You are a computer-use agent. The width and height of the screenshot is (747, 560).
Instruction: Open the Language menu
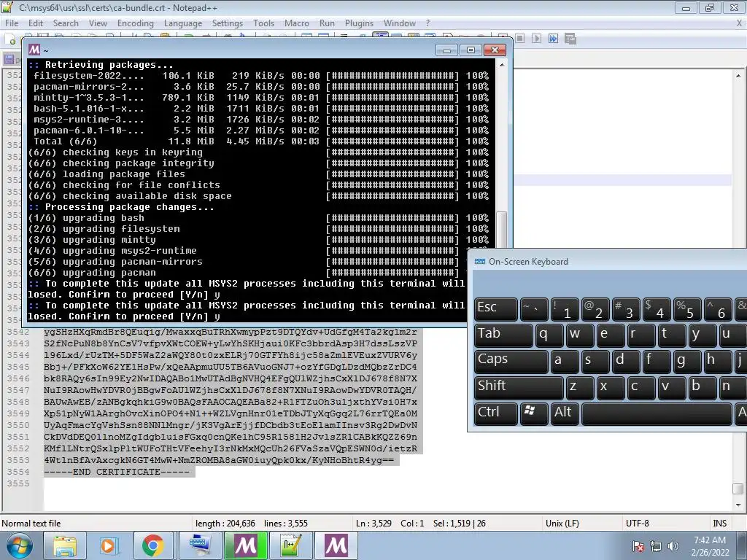tap(183, 23)
